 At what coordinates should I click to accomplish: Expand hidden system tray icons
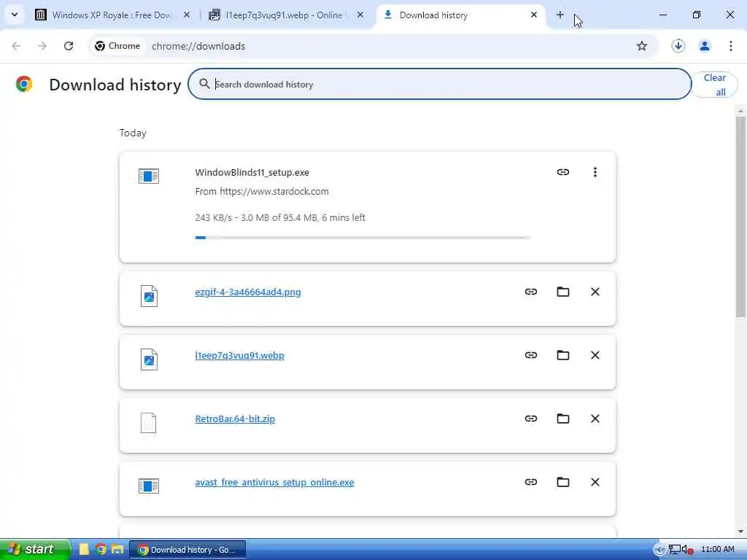pos(659,550)
